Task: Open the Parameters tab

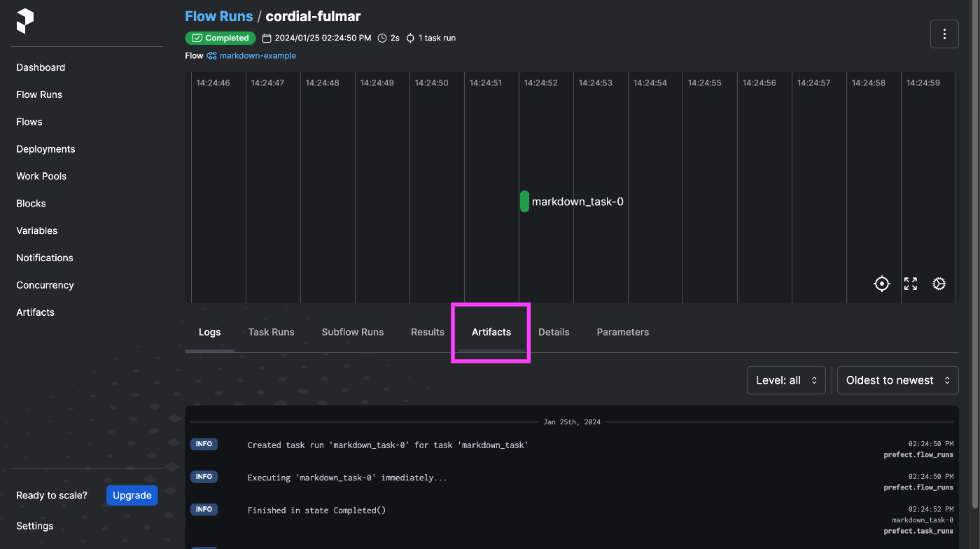Action: pos(623,332)
